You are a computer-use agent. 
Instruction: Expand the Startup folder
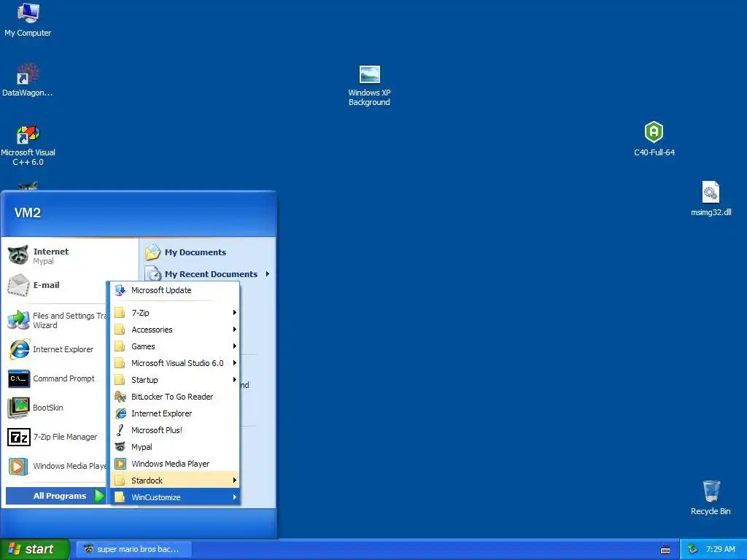point(175,379)
